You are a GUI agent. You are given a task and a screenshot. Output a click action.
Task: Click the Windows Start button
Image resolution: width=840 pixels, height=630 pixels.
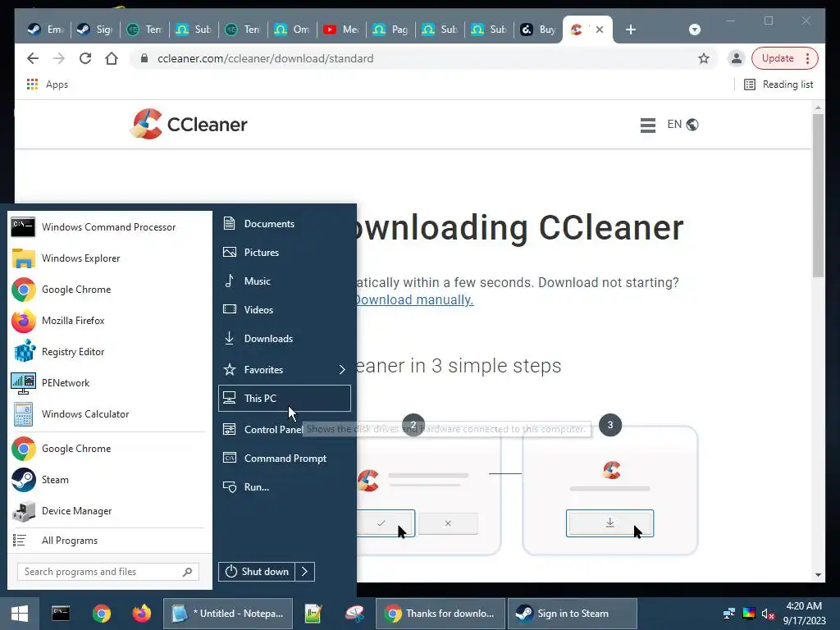(x=20, y=614)
